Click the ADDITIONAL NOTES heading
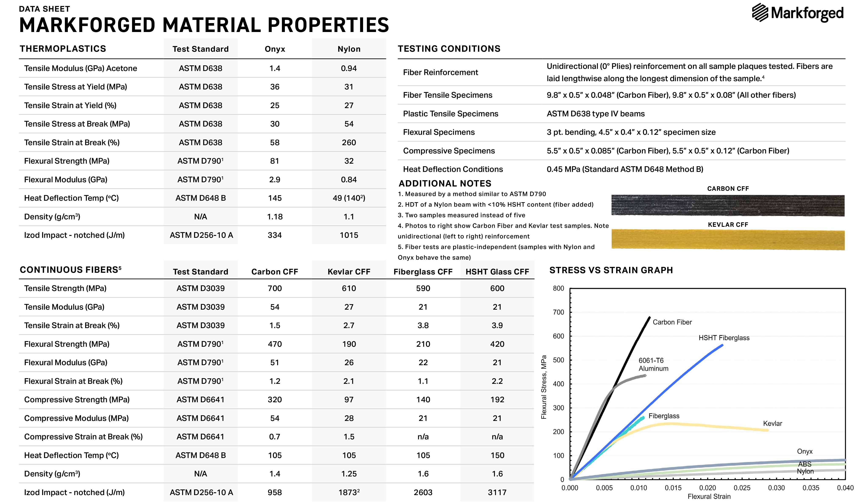This screenshot has width=862, height=504. (445, 183)
